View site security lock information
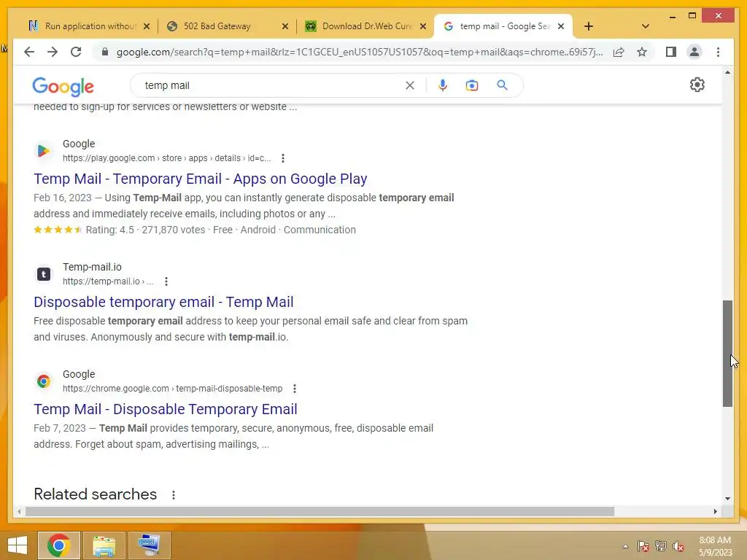Image resolution: width=747 pixels, height=560 pixels. 105,52
